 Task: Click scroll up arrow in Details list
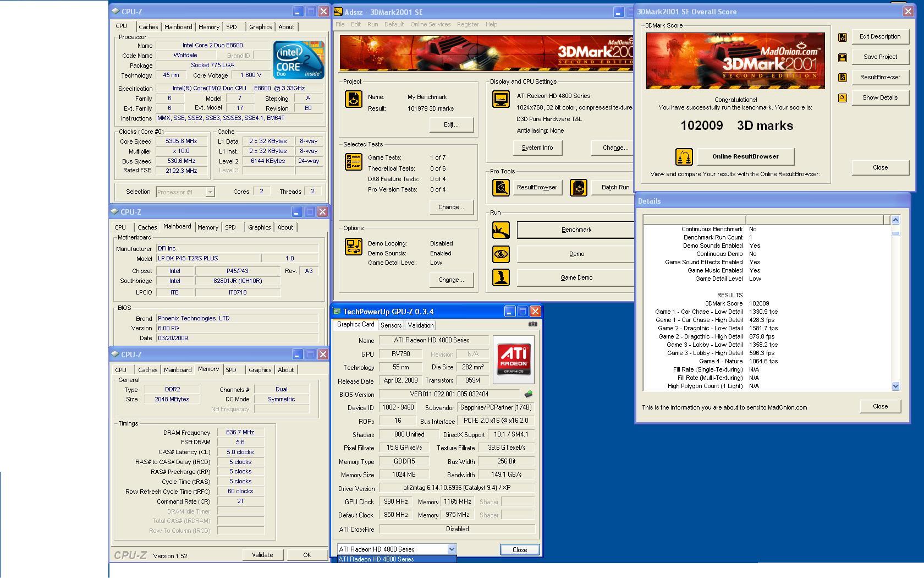tap(895, 220)
